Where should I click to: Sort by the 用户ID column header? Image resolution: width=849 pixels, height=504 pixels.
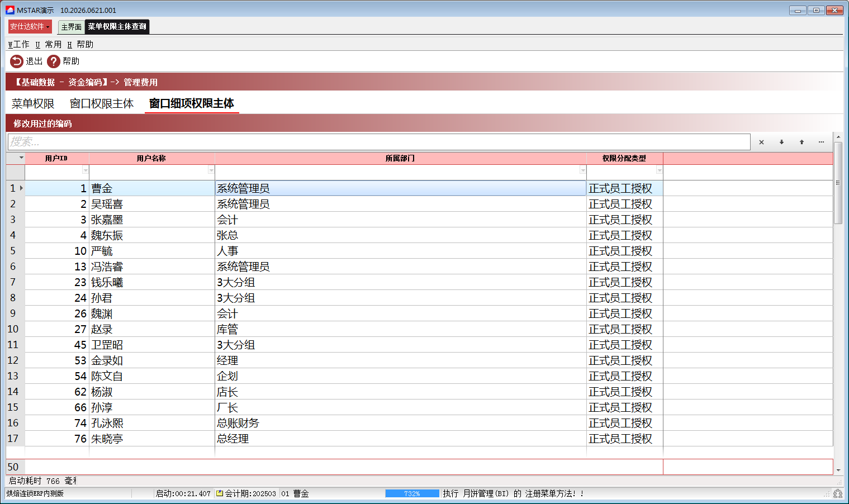coord(56,158)
